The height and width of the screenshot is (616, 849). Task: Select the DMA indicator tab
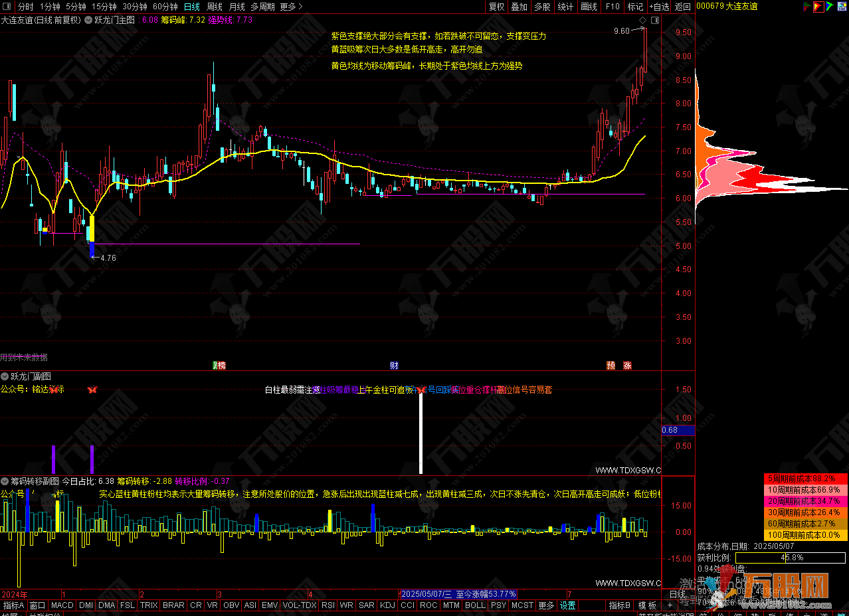tap(107, 605)
